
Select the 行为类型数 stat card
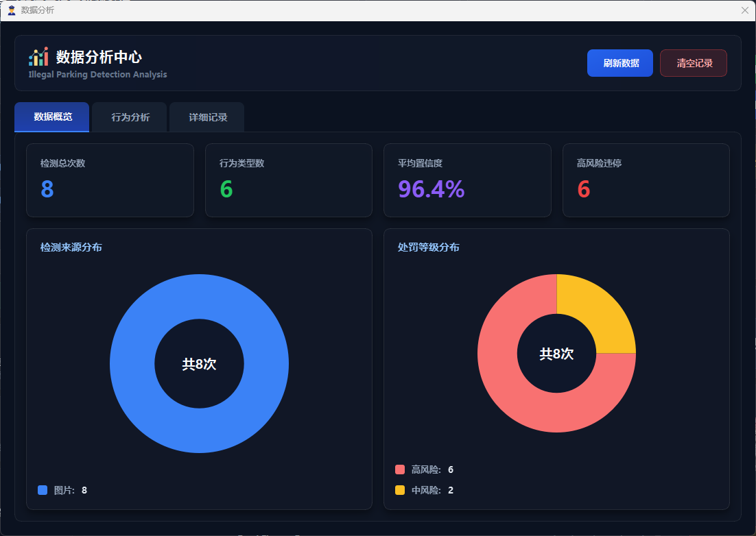click(x=288, y=180)
